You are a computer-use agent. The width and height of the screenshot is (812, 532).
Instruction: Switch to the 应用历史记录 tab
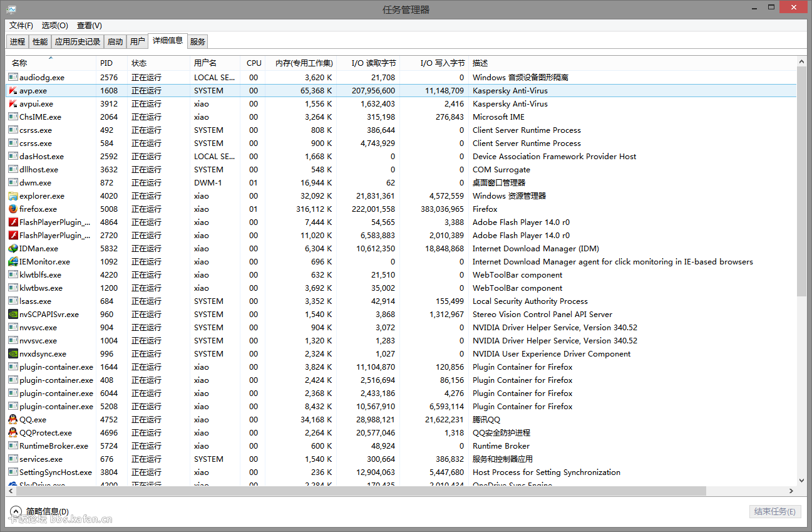pyautogui.click(x=78, y=42)
